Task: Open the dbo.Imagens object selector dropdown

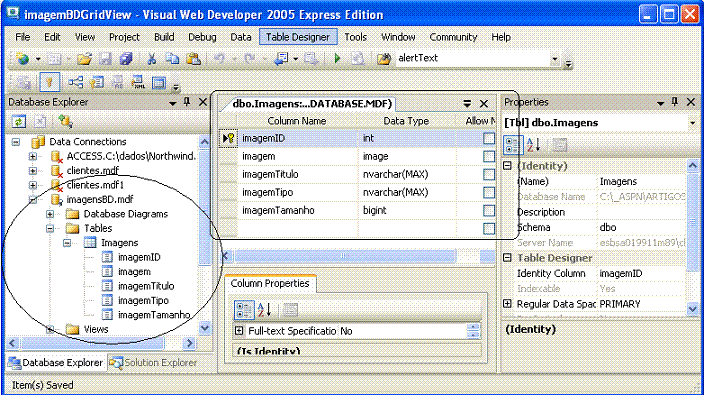Action: tap(692, 123)
